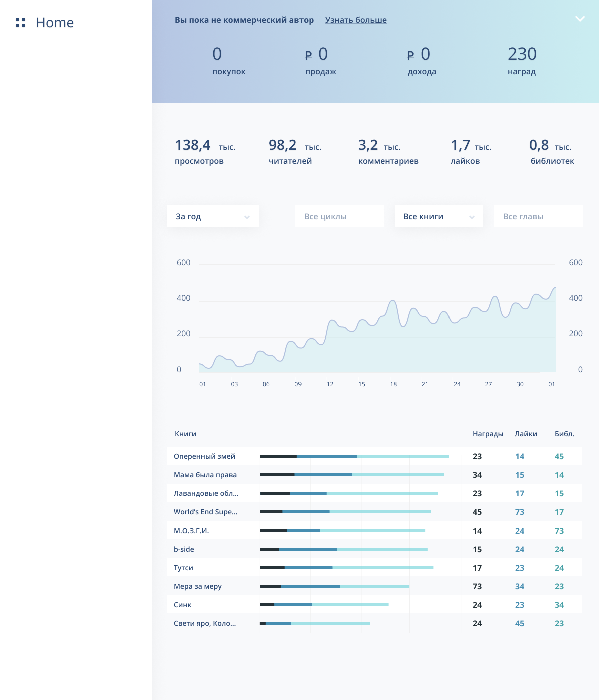Collapse the commercial author banner chevron
This screenshot has width=599, height=700.
click(580, 19)
